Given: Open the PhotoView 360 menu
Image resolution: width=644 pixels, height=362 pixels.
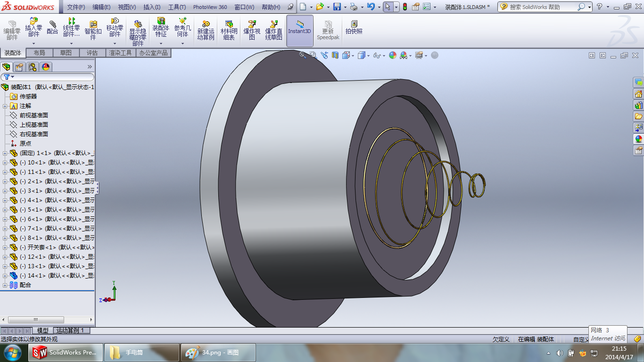Looking at the screenshot, I should point(210,7).
